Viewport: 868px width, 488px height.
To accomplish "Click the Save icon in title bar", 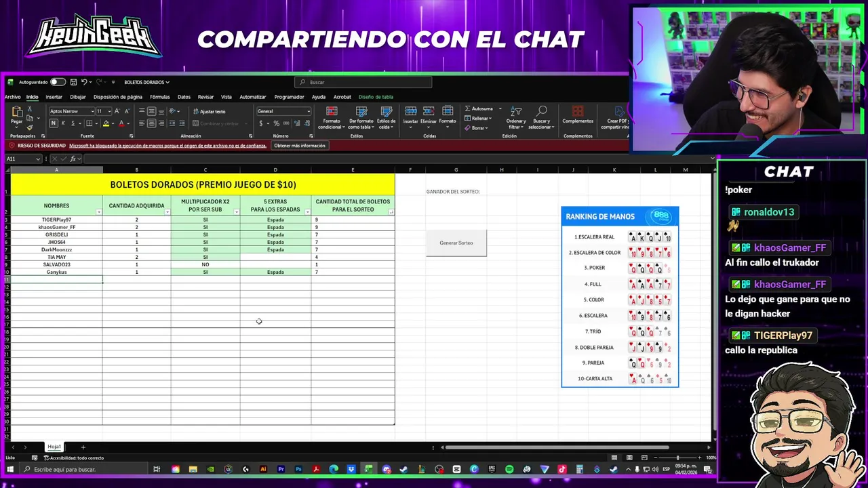I will click(x=73, y=82).
